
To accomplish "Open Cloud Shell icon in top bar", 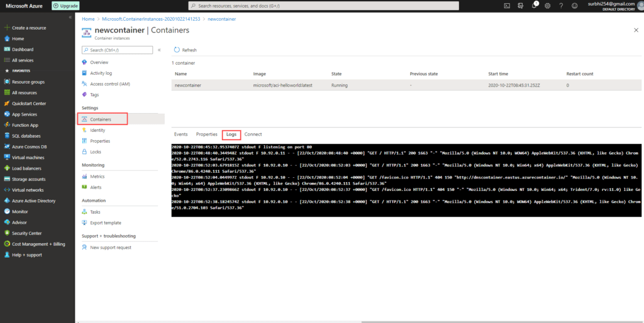I will (x=506, y=6).
